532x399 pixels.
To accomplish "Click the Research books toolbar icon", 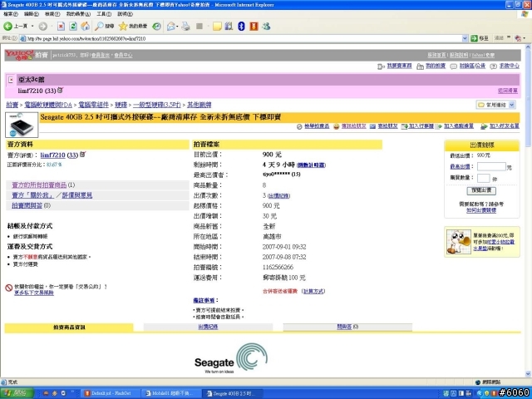I will tap(229, 26).
